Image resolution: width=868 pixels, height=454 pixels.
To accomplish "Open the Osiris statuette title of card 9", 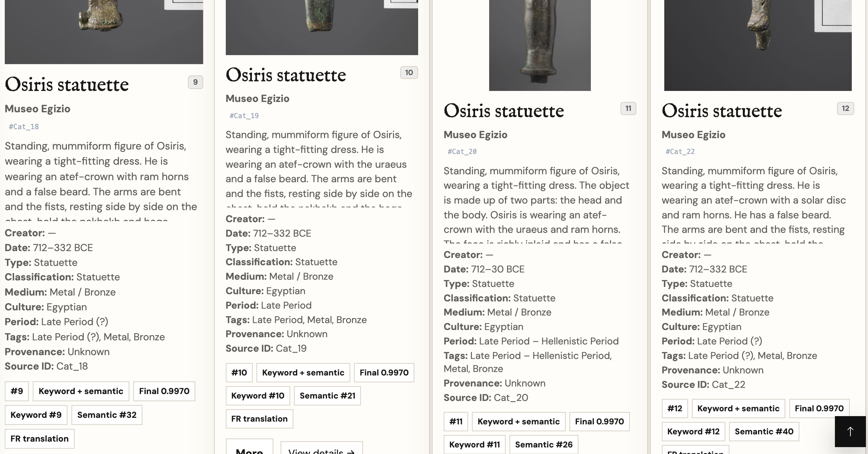I will (67, 85).
